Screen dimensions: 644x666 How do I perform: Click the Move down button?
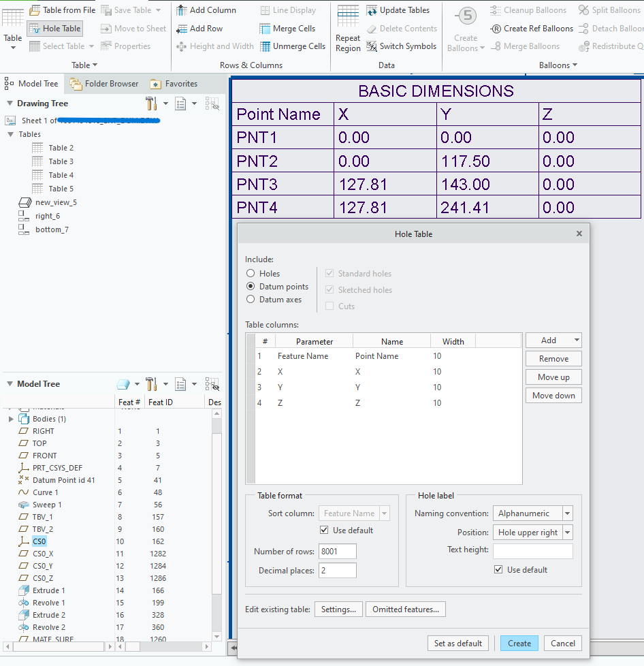(x=553, y=396)
